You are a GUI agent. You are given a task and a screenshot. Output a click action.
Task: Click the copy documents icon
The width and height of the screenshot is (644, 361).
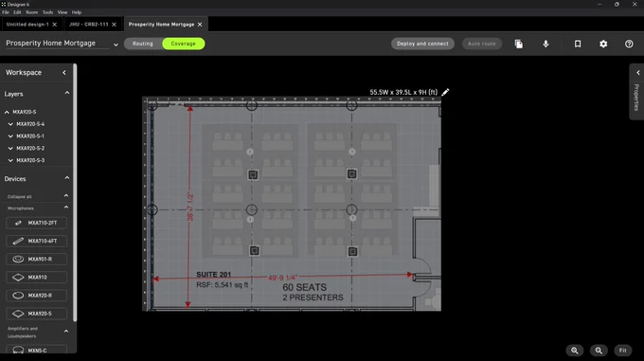coord(519,44)
